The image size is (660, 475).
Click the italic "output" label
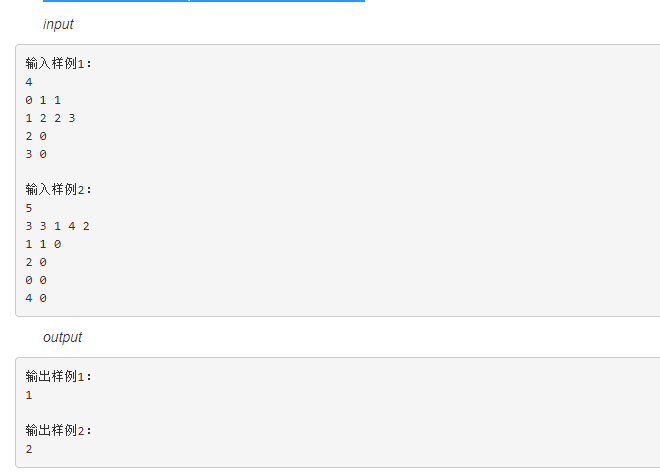pyautogui.click(x=62, y=337)
